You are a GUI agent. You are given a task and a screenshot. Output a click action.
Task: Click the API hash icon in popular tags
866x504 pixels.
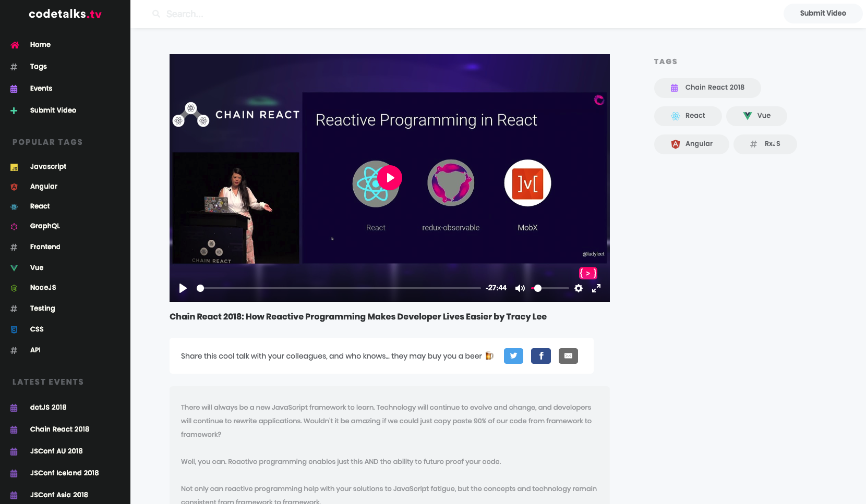14,351
